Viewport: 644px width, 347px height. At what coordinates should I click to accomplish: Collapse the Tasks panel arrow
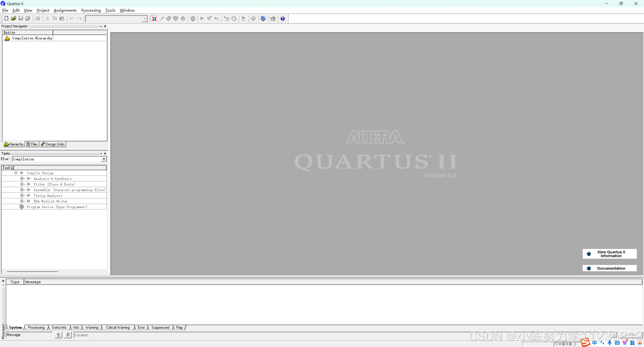coord(101,153)
